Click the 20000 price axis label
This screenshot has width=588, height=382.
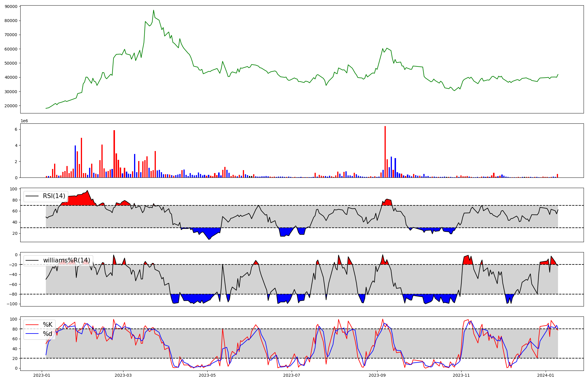(x=11, y=106)
